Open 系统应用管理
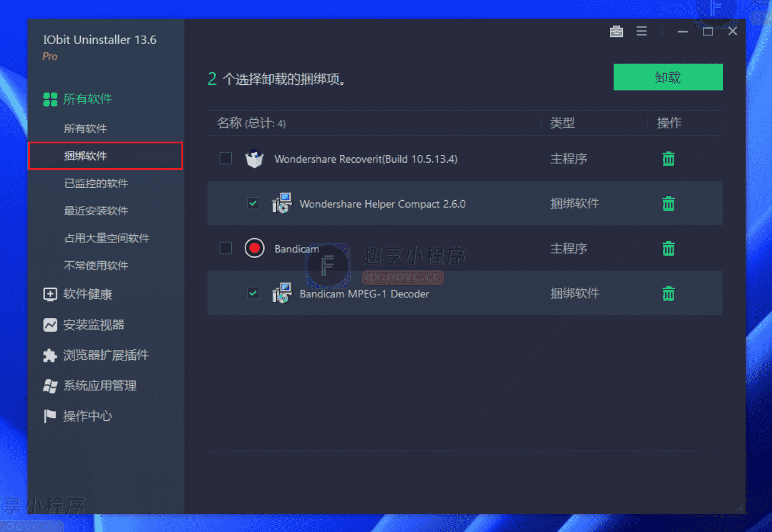Image resolution: width=772 pixels, height=532 pixels. (x=100, y=386)
